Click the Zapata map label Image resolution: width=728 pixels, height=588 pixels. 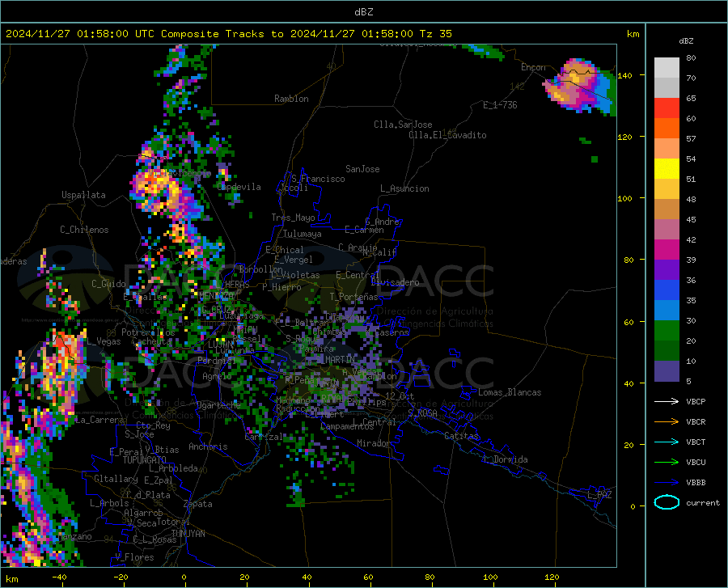click(x=198, y=504)
